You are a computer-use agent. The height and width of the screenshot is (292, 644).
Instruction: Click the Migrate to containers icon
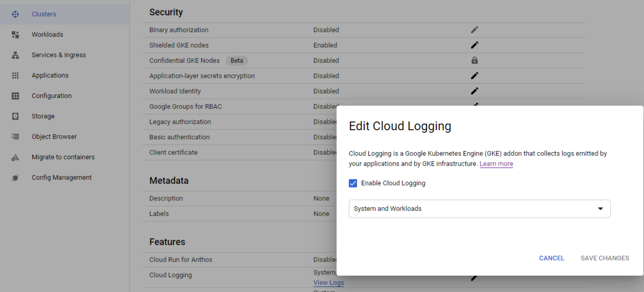point(16,157)
